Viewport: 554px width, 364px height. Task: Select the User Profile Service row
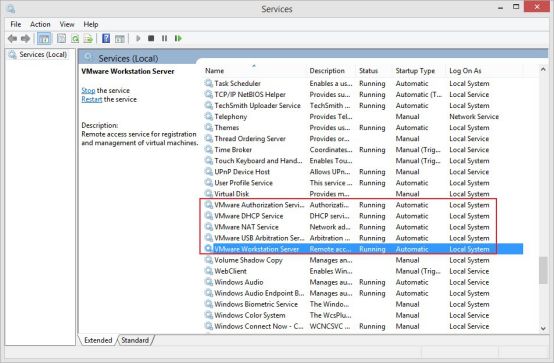[x=363, y=183]
